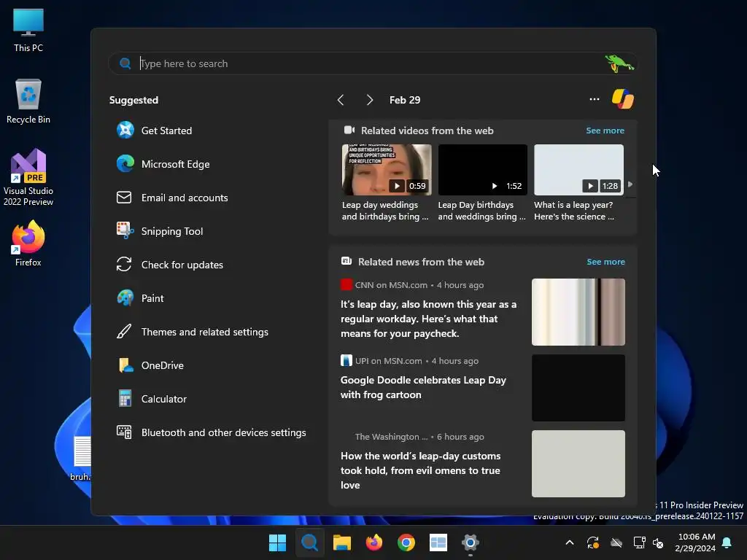747x560 pixels.
Task: Open Google Chrome from taskbar
Action: [x=406, y=542]
